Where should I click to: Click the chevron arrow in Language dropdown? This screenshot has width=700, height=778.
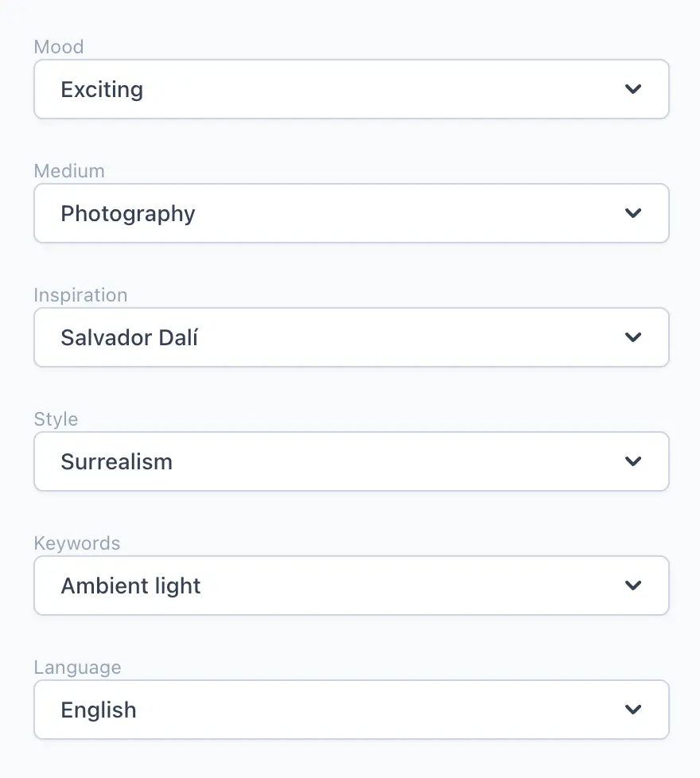pos(633,710)
